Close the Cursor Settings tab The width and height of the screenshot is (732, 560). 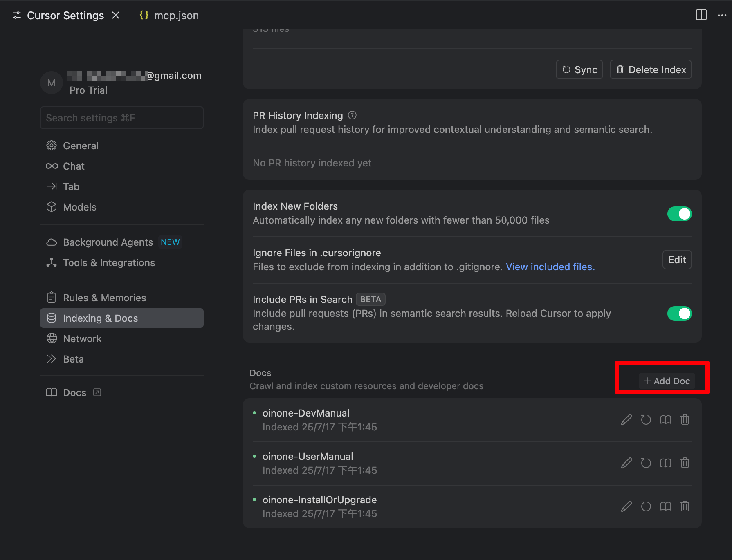coord(116,15)
